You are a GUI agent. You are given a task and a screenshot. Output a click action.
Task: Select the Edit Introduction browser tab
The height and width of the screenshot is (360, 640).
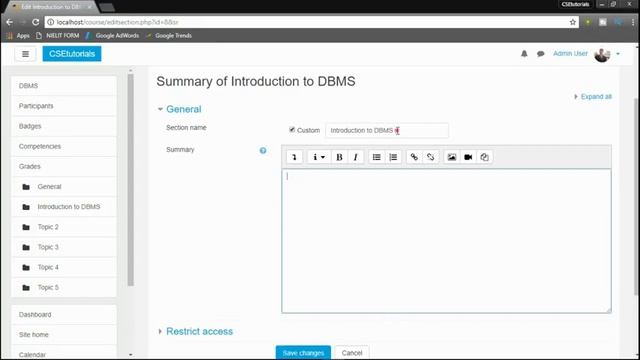51,7
